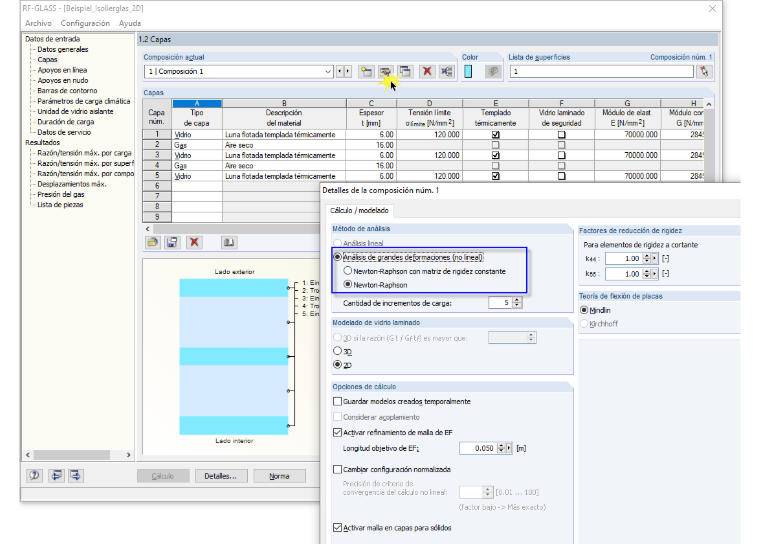Toggle Activar malla en capas para sólidos
Viewport: 760px width, 544px height.
337,528
